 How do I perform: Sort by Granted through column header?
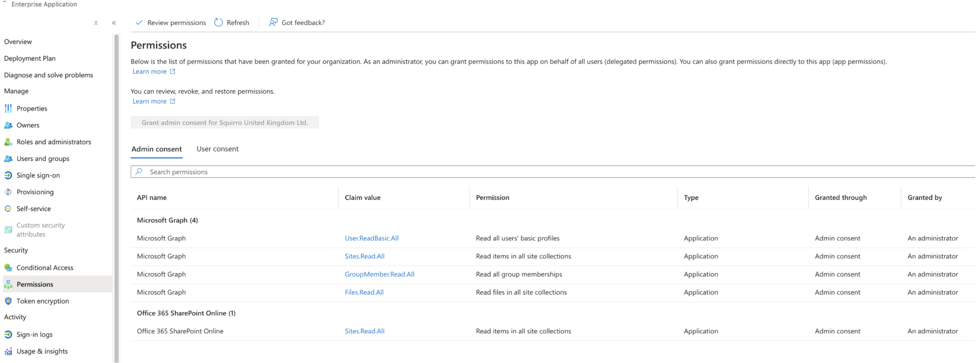click(841, 198)
